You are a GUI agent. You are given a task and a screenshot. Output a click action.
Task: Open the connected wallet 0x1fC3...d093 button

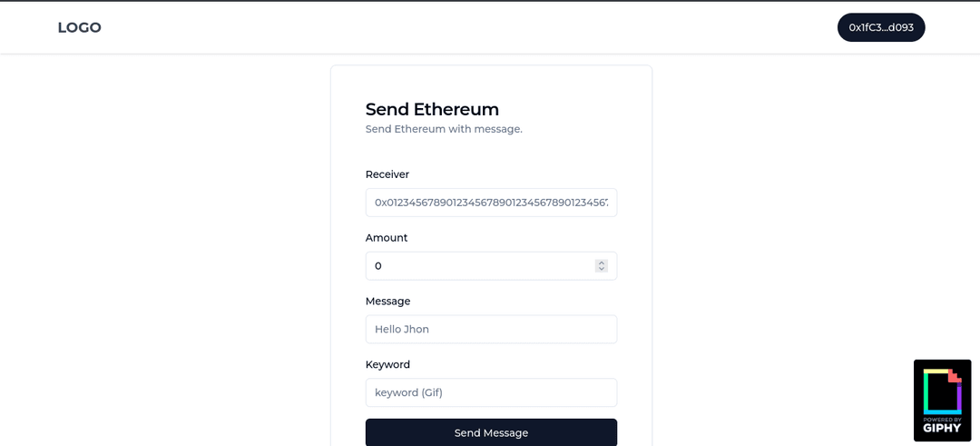coord(880,27)
